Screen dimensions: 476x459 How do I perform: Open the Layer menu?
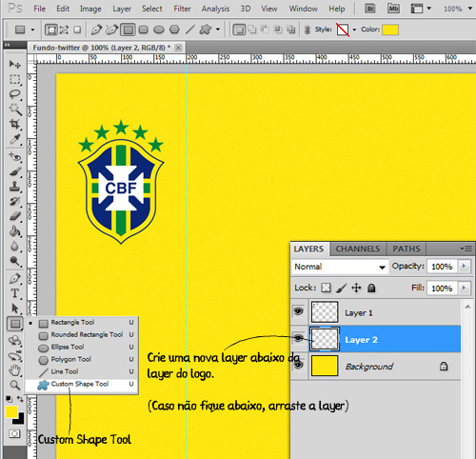click(x=122, y=9)
